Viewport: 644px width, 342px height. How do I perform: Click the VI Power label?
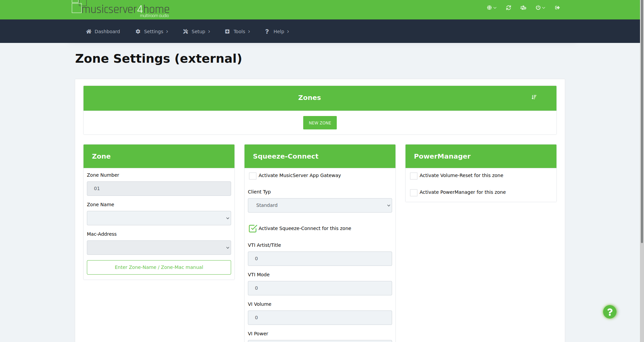(258, 334)
